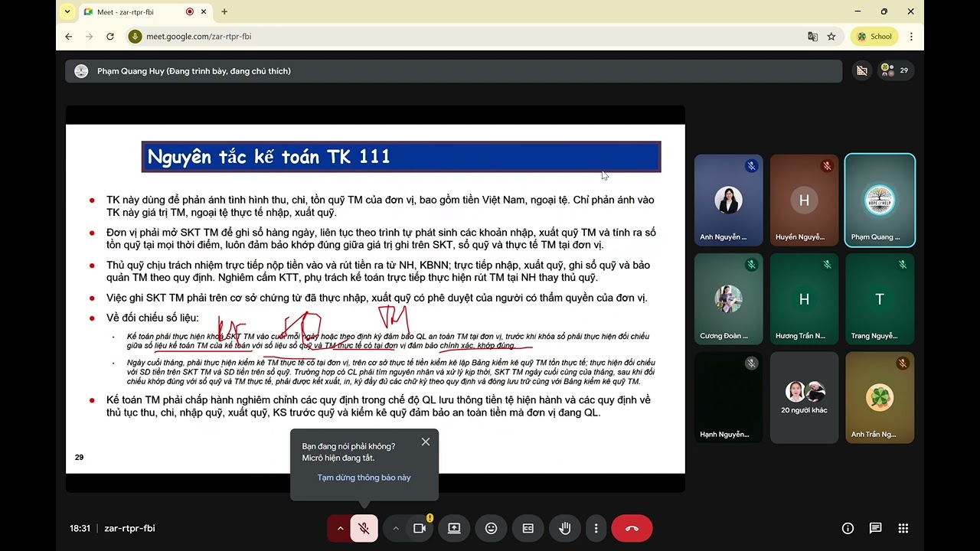Close the Meet browser tab
The width and height of the screenshot is (980, 551).
click(204, 11)
